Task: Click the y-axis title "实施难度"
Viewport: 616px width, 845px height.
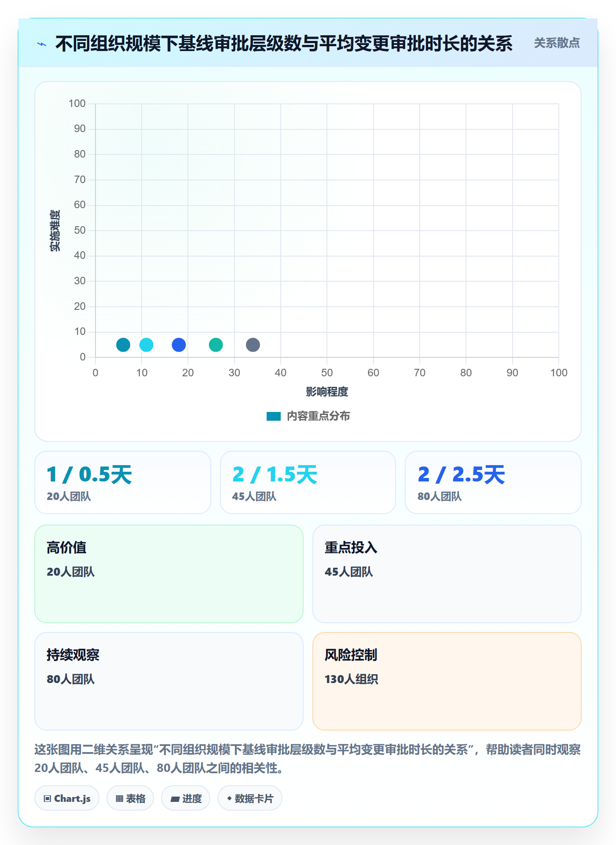Action: [55, 231]
